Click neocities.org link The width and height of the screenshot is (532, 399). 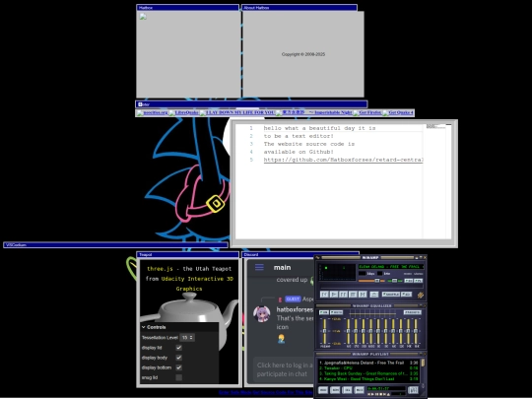[x=153, y=112]
